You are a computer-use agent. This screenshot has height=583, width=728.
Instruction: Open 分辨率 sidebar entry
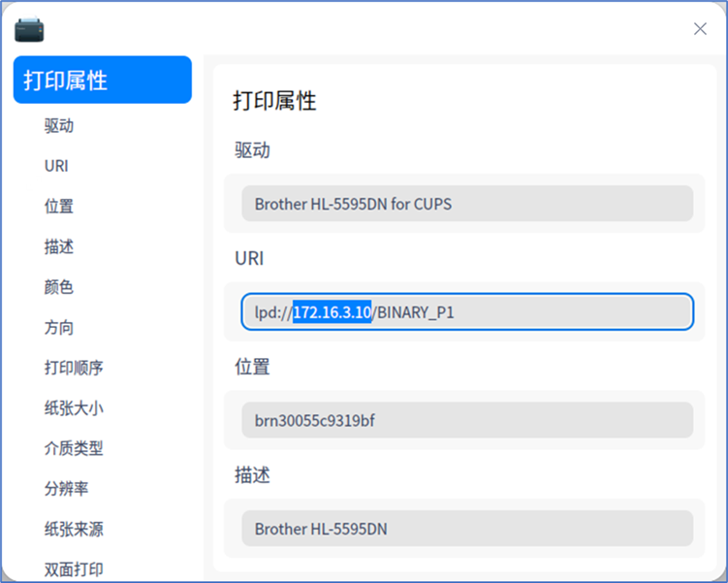[66, 489]
